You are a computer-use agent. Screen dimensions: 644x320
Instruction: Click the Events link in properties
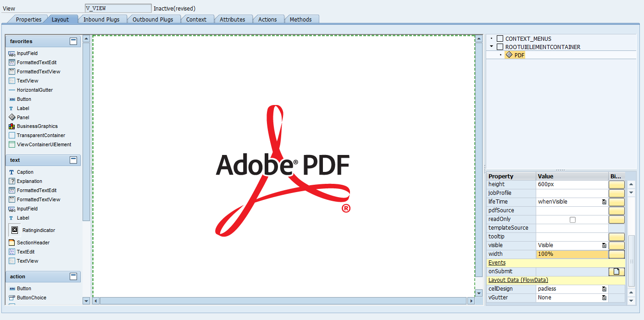click(x=497, y=262)
